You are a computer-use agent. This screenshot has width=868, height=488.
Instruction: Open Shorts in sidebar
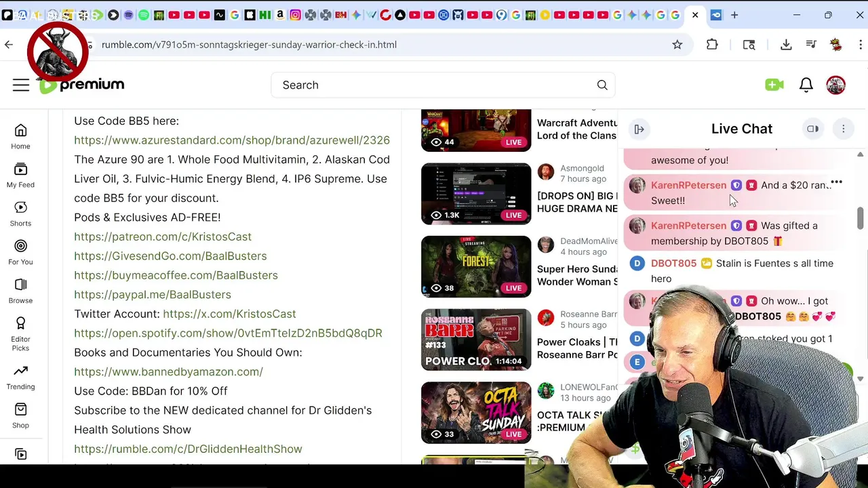pyautogui.click(x=20, y=213)
